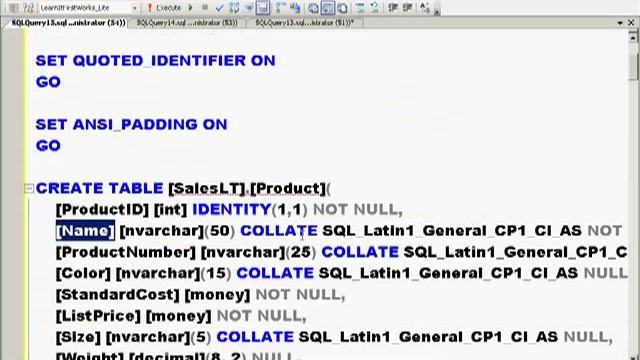Open the available databases dropdown

tap(134, 8)
